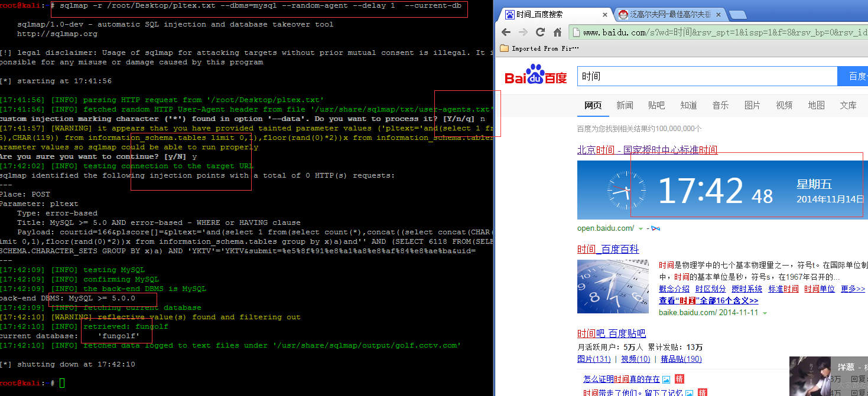Close the 时间_百度搜索 tab

(606, 14)
